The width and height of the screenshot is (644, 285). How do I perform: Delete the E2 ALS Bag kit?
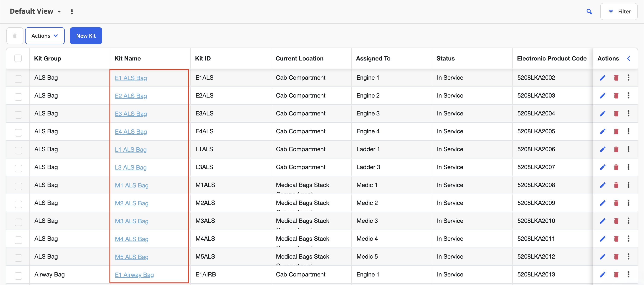616,95
